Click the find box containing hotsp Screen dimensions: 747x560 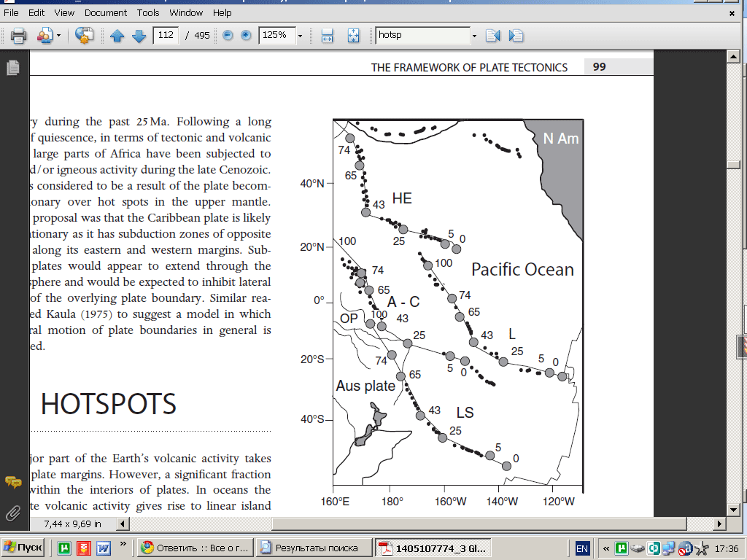(x=423, y=35)
